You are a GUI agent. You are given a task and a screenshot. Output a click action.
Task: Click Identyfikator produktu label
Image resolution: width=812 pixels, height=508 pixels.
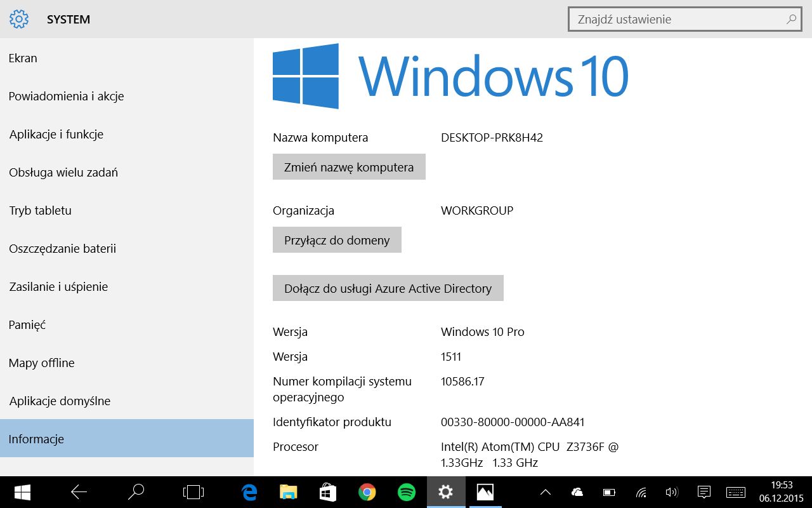pyautogui.click(x=332, y=422)
